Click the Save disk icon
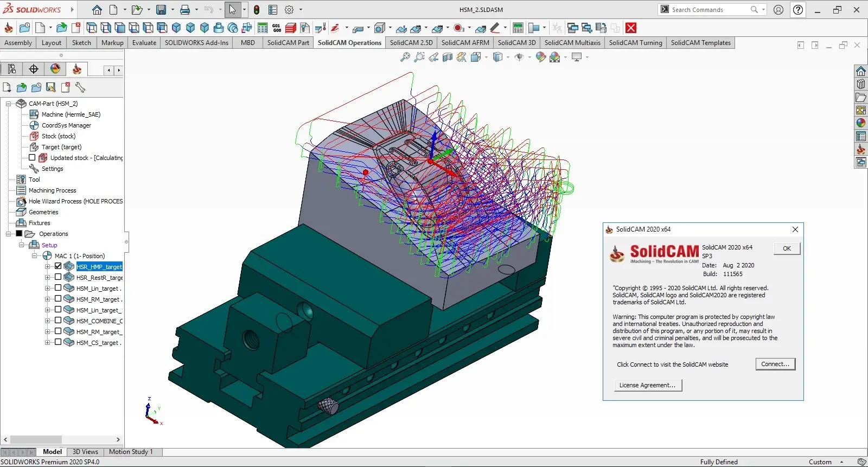868x467 pixels. point(161,10)
